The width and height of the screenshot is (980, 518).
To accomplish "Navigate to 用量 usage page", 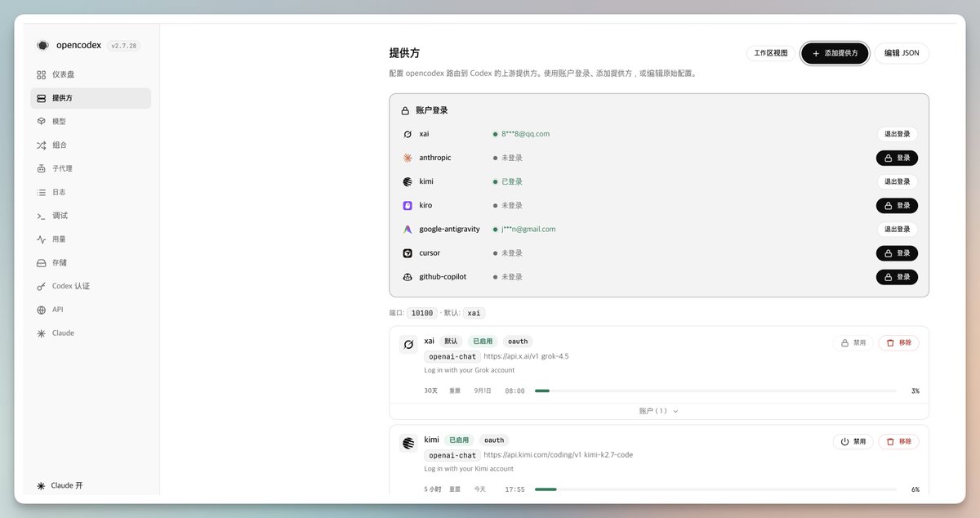I will pyautogui.click(x=91, y=239).
